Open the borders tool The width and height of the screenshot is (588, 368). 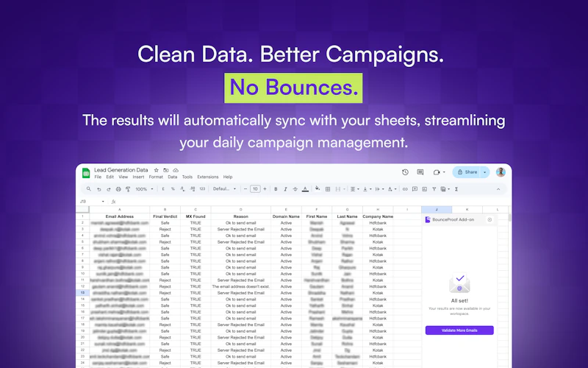pos(328,189)
